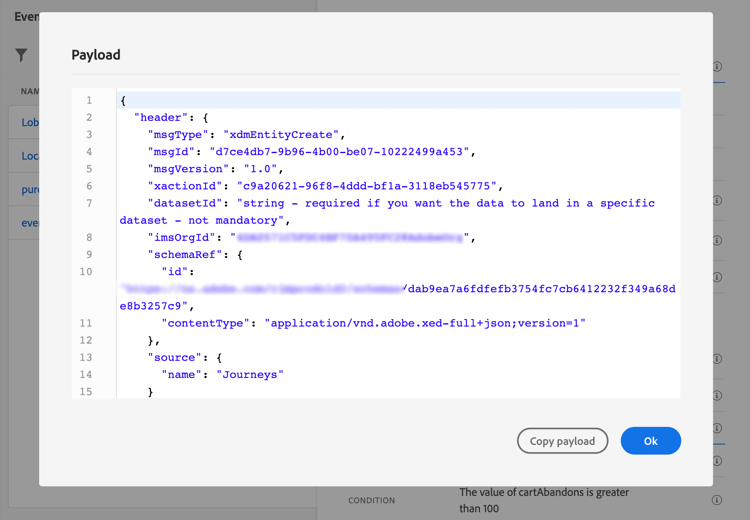Screen dimensions: 750x520
Task: Click the Payload dialog title
Action: [x=96, y=55]
